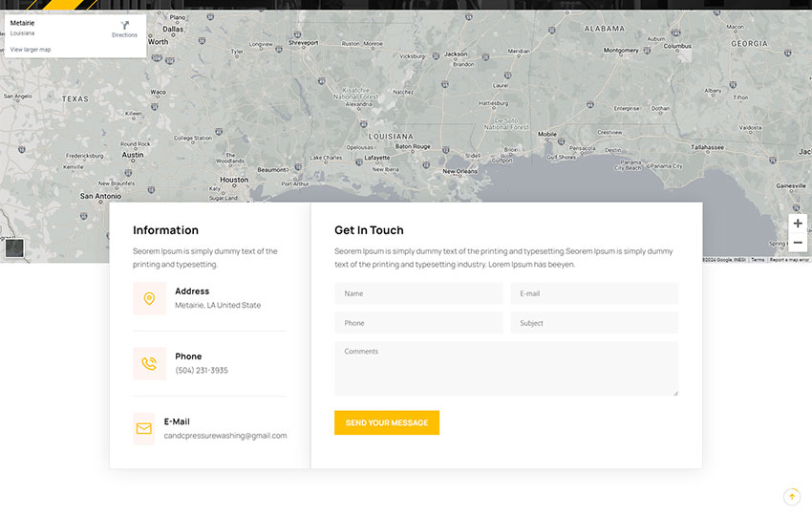Click the email envelope icon
The height and width of the screenshot is (517, 812).
click(x=143, y=429)
